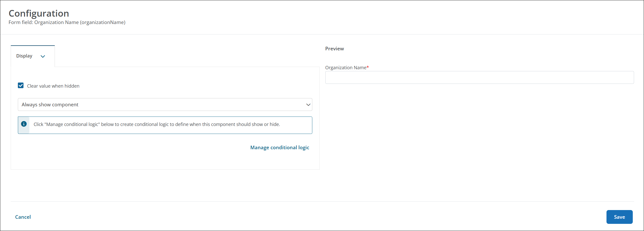Screen dimensions: 644x231
Task: Click the '(organizationName)' key in the subtitle
Action: click(x=103, y=22)
